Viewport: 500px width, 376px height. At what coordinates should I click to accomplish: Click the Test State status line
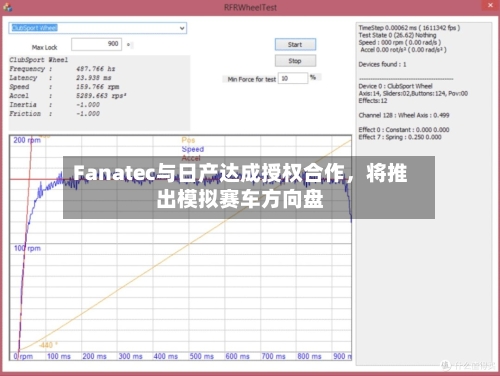(x=397, y=35)
